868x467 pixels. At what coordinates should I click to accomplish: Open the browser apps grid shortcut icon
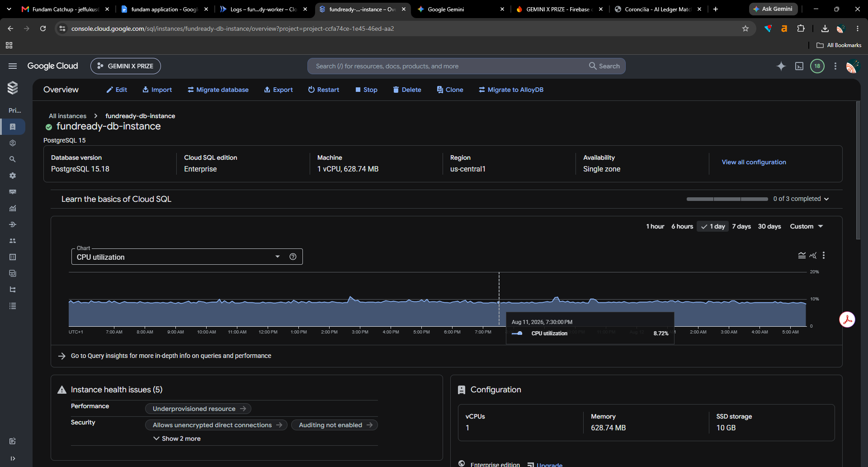[9, 45]
